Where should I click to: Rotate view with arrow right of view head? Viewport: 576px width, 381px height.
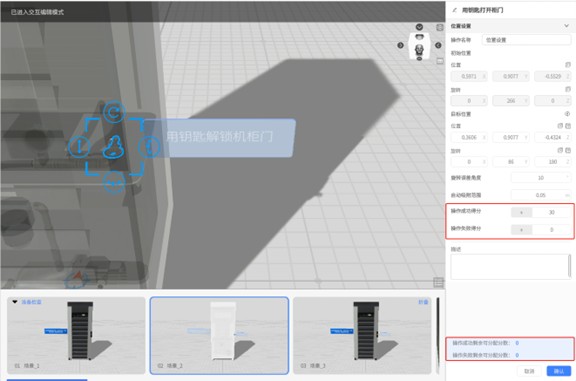[x=438, y=45]
